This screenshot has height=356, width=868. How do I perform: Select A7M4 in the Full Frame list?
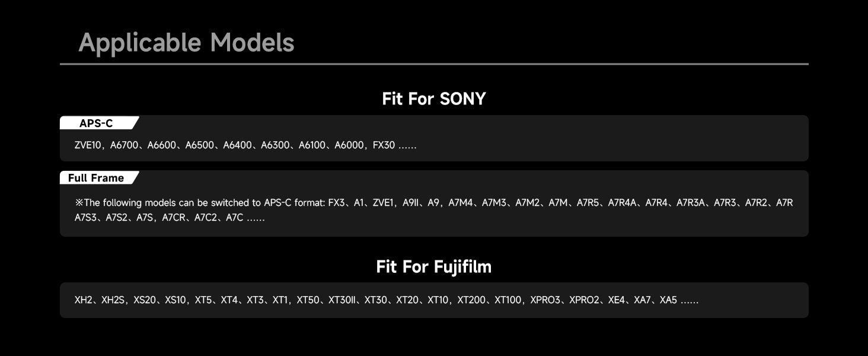461,203
